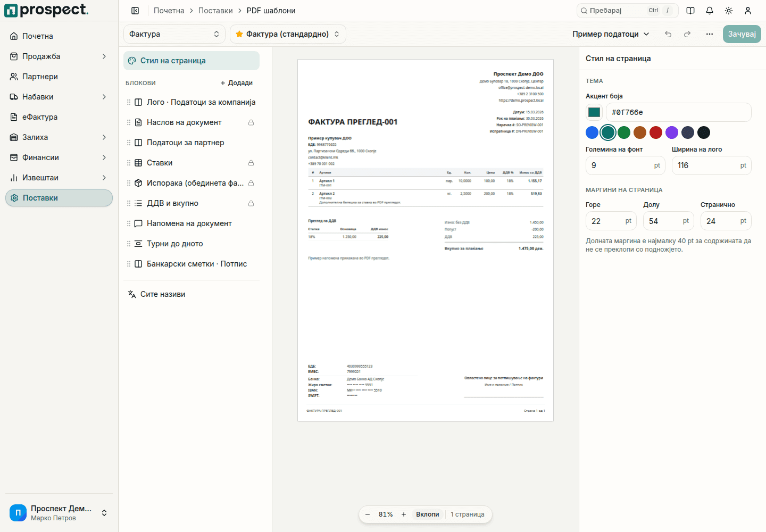Image resolution: width=766 pixels, height=532 pixels.
Task: Open Фактура (стандардно) template dropdown
Action: pyautogui.click(x=288, y=34)
